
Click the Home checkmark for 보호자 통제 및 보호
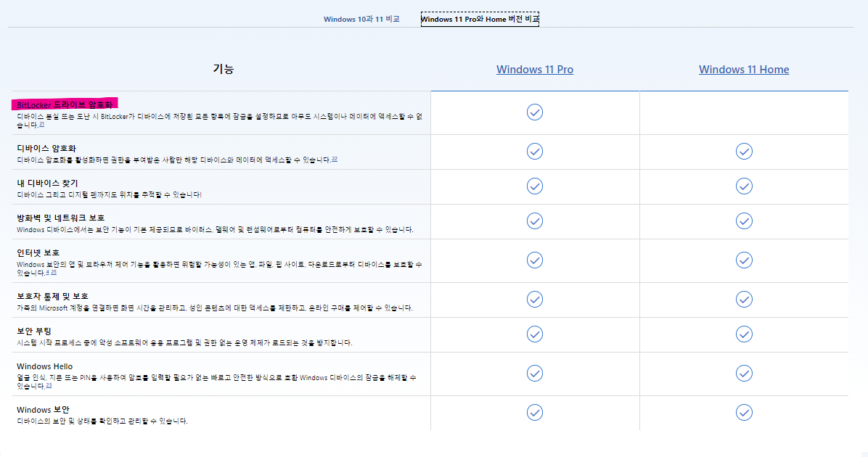pyautogui.click(x=744, y=300)
